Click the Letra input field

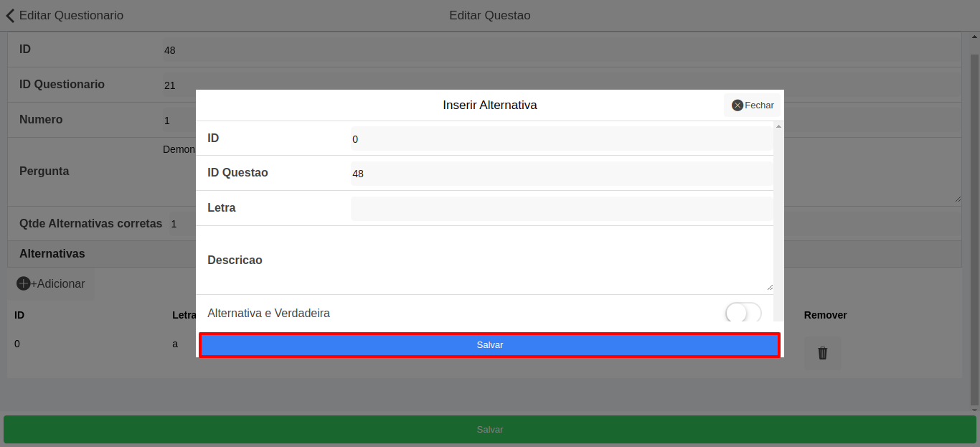pyautogui.click(x=561, y=209)
